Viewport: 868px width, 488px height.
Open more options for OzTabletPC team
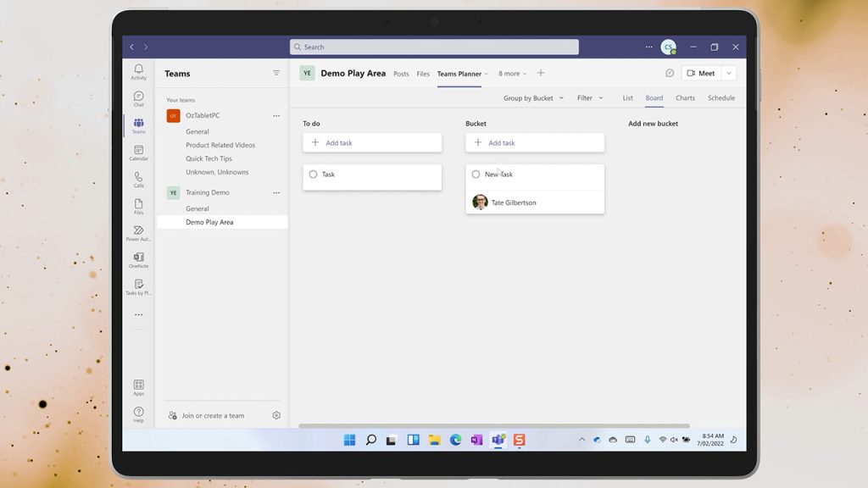[x=276, y=115]
